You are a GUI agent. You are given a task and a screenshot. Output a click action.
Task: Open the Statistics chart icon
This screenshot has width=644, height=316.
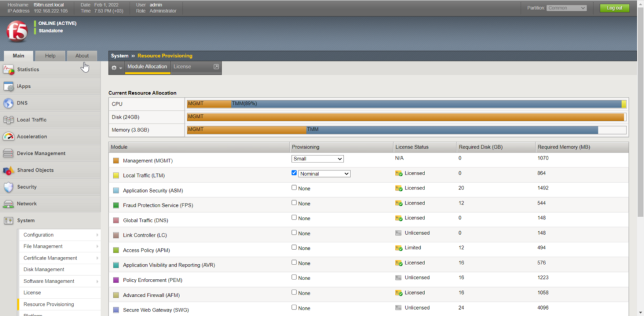click(9, 69)
